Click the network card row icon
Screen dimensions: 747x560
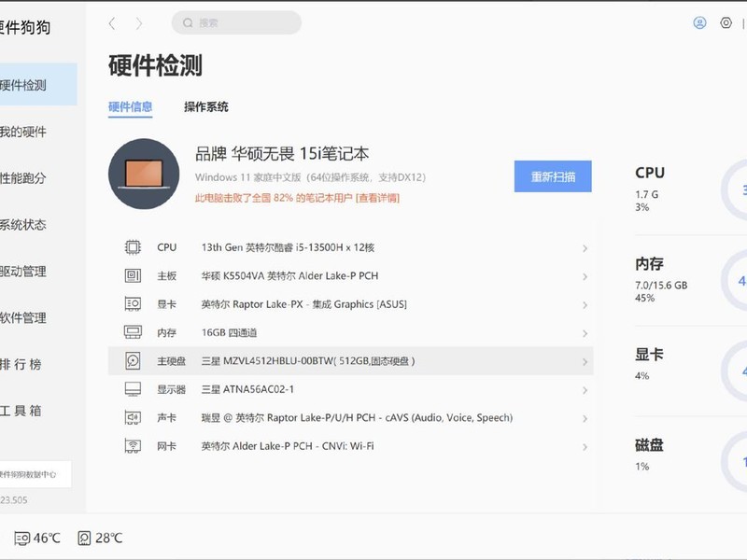pyautogui.click(x=133, y=446)
